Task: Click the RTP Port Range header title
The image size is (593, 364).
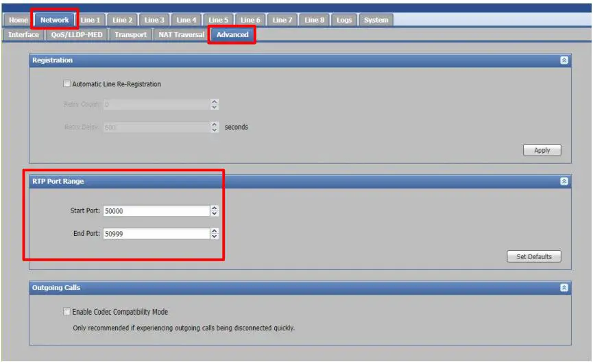Action: click(58, 182)
